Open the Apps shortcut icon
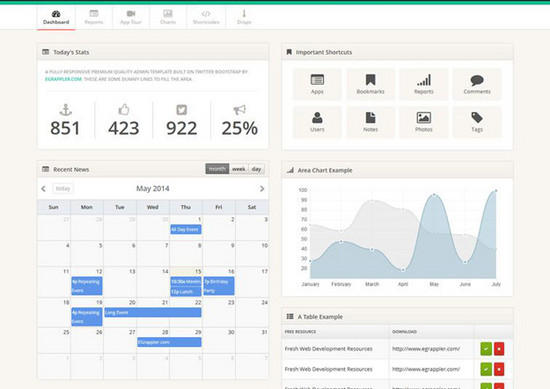This screenshot has width=550, height=389. (317, 84)
